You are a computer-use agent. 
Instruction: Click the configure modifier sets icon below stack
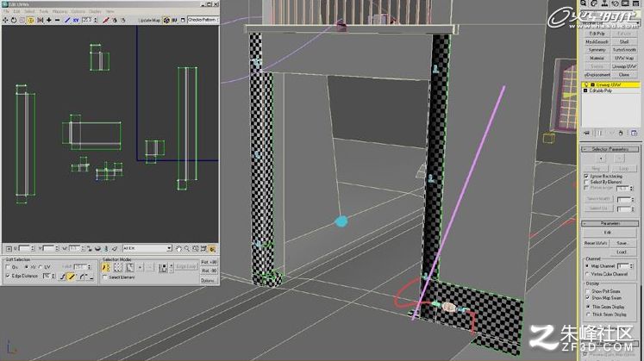(635, 133)
